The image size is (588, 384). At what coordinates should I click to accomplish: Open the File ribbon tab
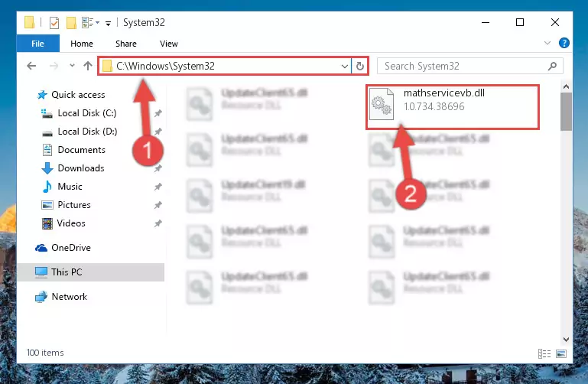[38, 44]
